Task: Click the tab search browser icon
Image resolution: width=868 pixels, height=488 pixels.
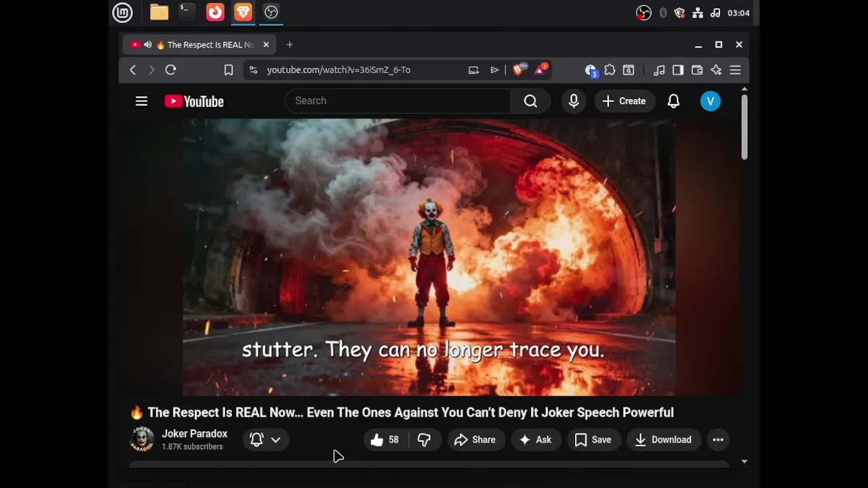Action: 629,70
